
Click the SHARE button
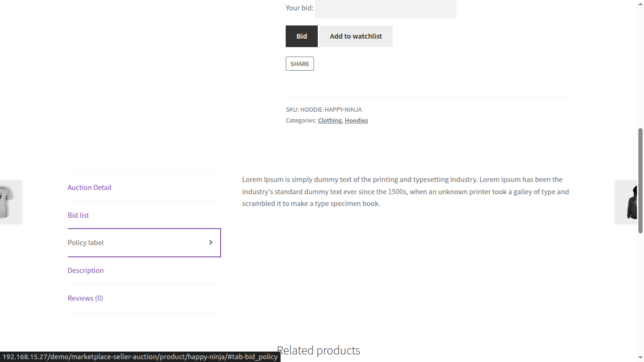pos(300,64)
